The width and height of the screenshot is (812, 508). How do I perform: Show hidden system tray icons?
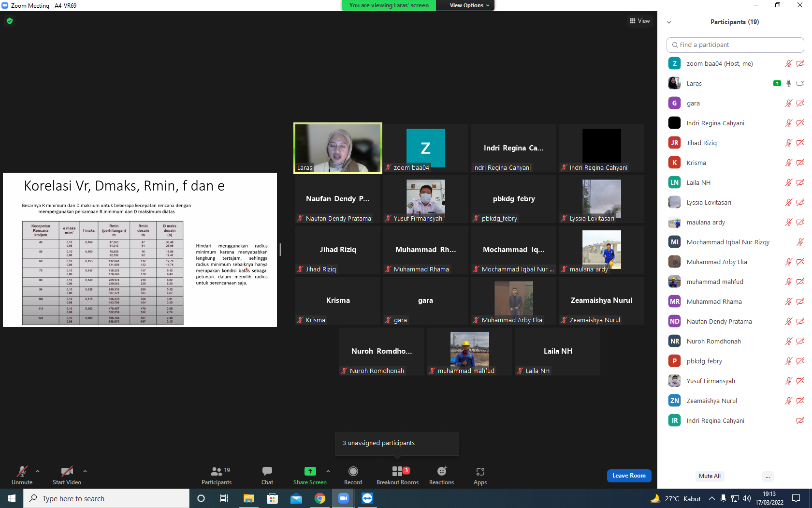coord(711,498)
